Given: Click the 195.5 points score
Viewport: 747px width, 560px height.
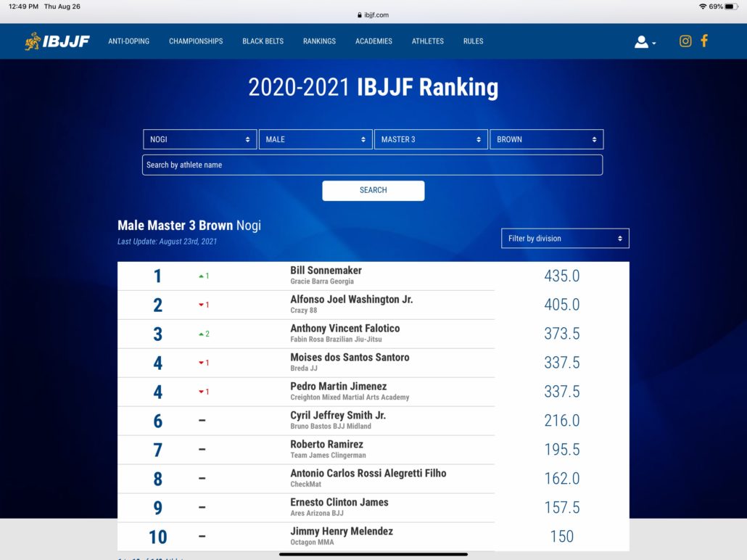Looking at the screenshot, I should click(562, 450).
